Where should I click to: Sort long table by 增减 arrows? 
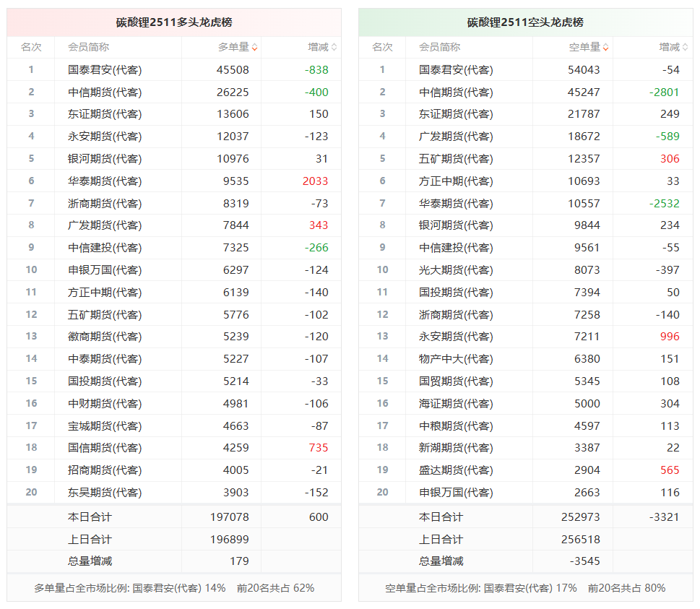pyautogui.click(x=334, y=48)
